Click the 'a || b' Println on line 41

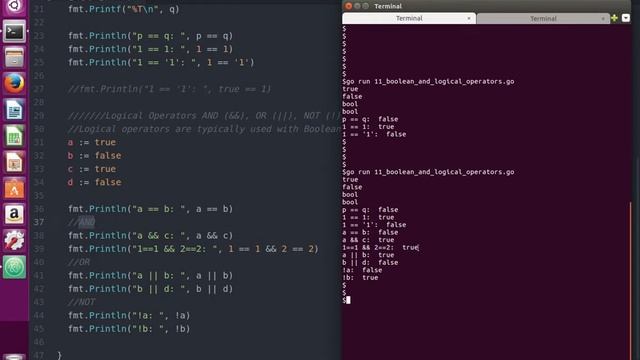tap(150, 276)
